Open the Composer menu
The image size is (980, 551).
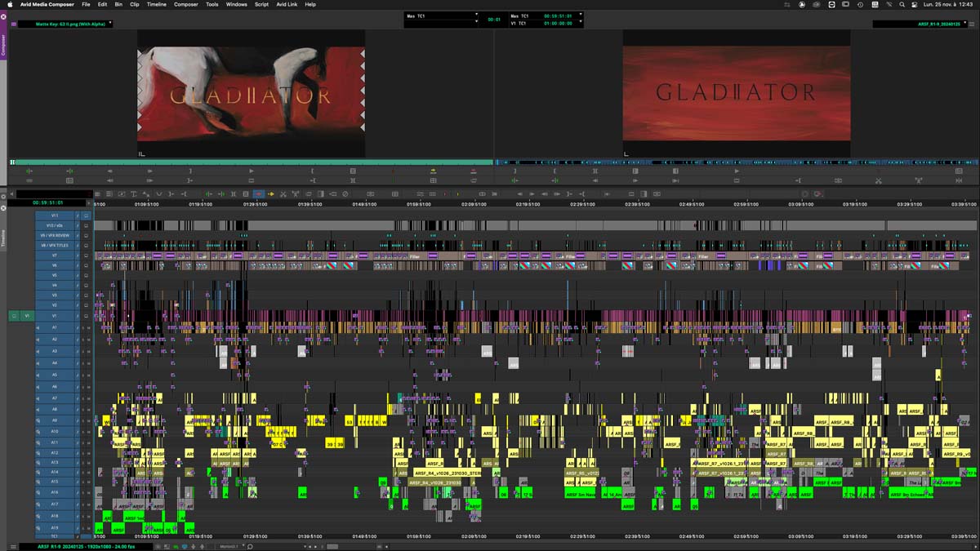point(186,4)
